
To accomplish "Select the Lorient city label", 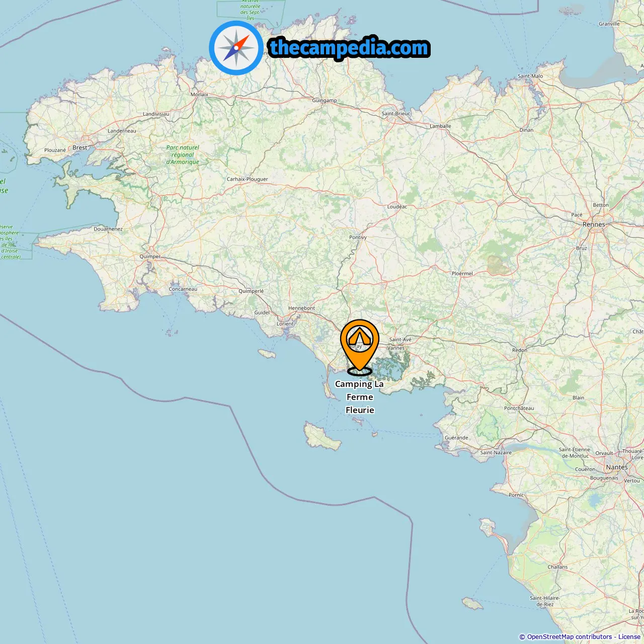I will [285, 324].
